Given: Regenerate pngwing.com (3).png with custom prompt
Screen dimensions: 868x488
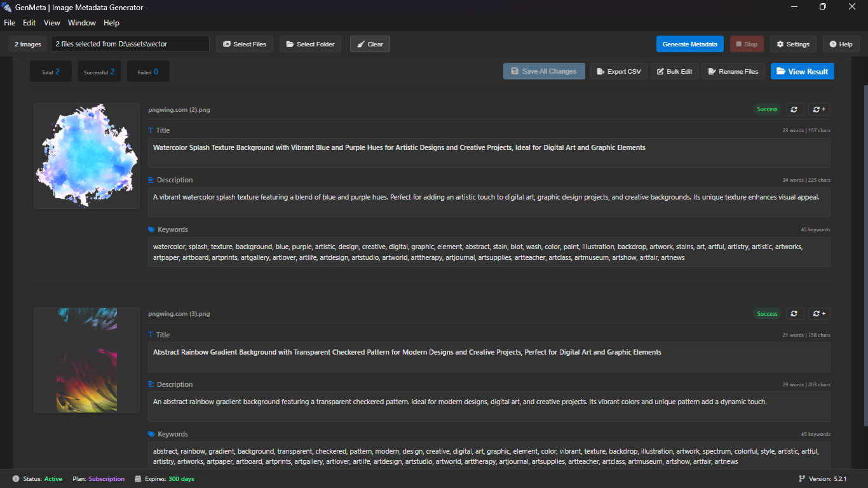Looking at the screenshot, I should click(x=819, y=313).
